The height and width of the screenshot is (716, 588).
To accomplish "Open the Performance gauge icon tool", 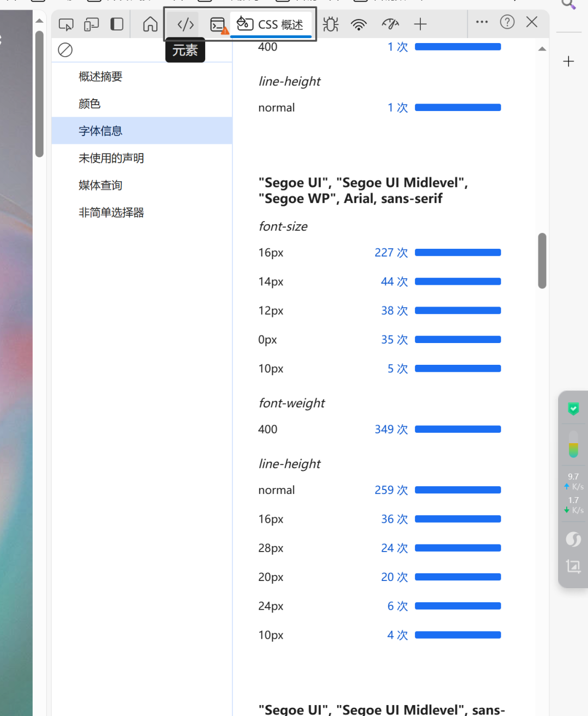I will click(x=390, y=25).
